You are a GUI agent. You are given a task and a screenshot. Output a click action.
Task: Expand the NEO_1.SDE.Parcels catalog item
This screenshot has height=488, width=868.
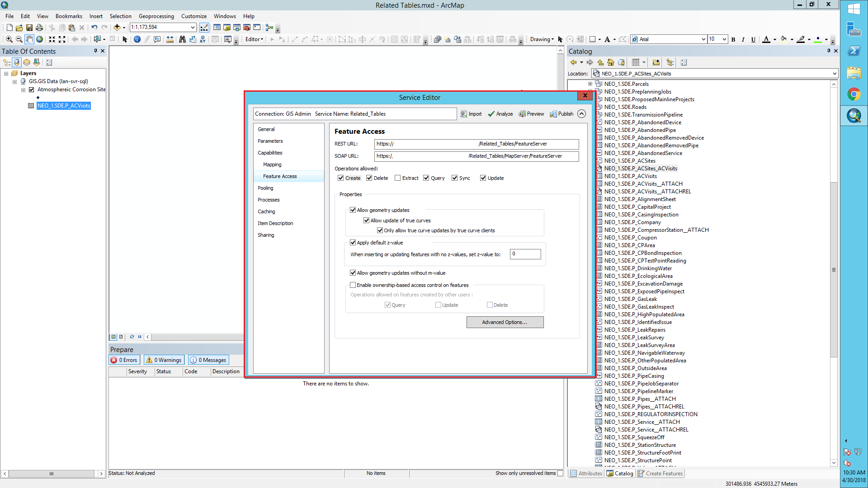(x=590, y=84)
